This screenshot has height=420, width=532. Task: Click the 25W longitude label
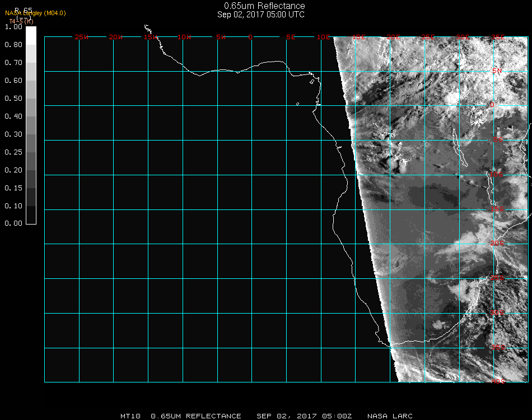(81, 37)
